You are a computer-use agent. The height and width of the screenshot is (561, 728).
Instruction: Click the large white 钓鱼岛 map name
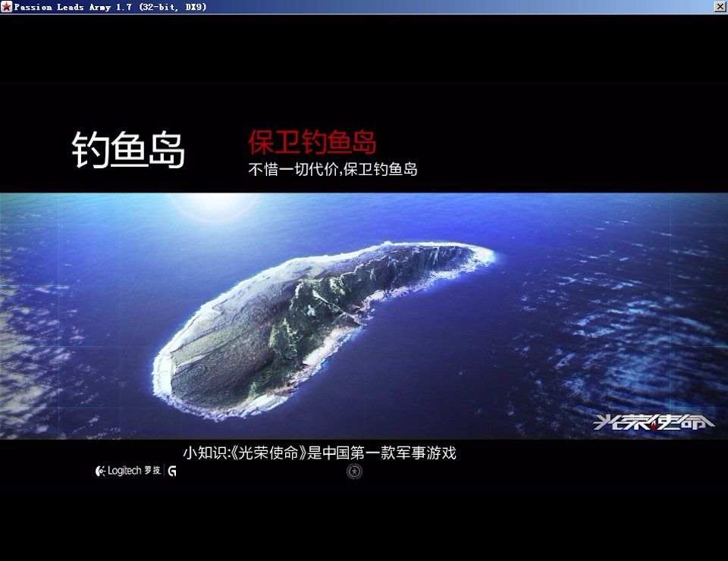coord(128,149)
